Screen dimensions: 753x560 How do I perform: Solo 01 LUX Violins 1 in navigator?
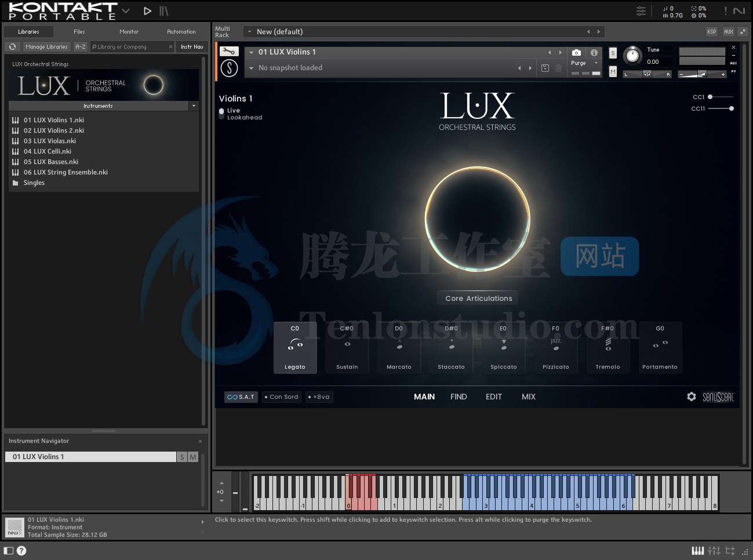click(182, 457)
